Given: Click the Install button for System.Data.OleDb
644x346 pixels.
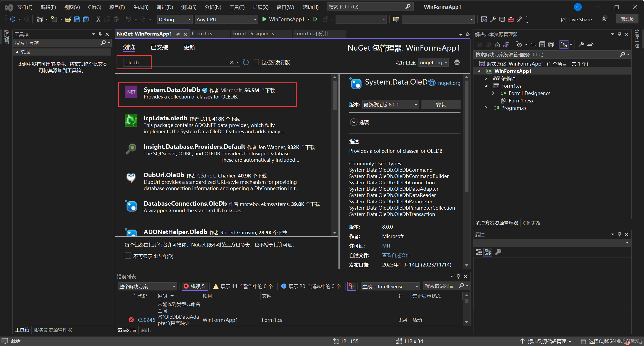Looking at the screenshot, I should pos(441,105).
